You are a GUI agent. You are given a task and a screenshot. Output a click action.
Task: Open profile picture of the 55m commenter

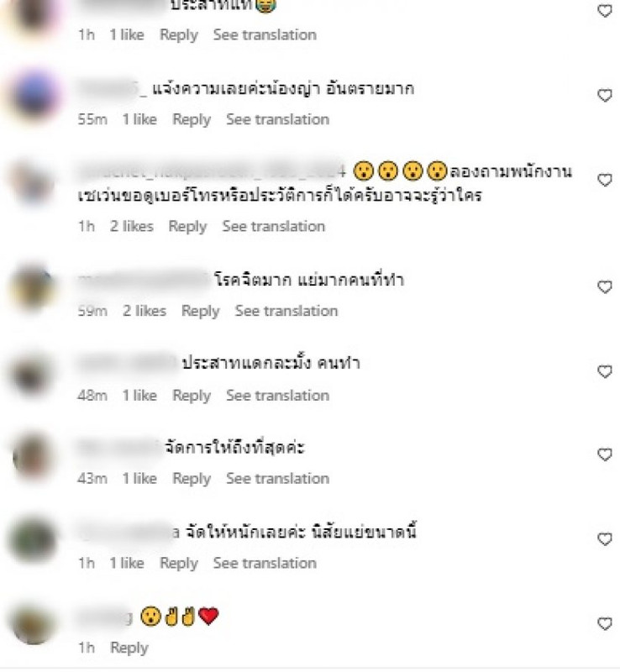click(x=34, y=96)
